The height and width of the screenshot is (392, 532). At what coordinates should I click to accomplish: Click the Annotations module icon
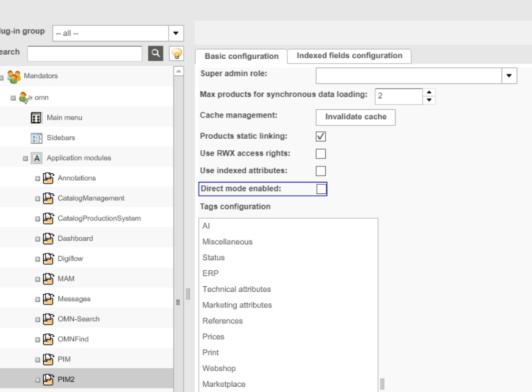50,178
